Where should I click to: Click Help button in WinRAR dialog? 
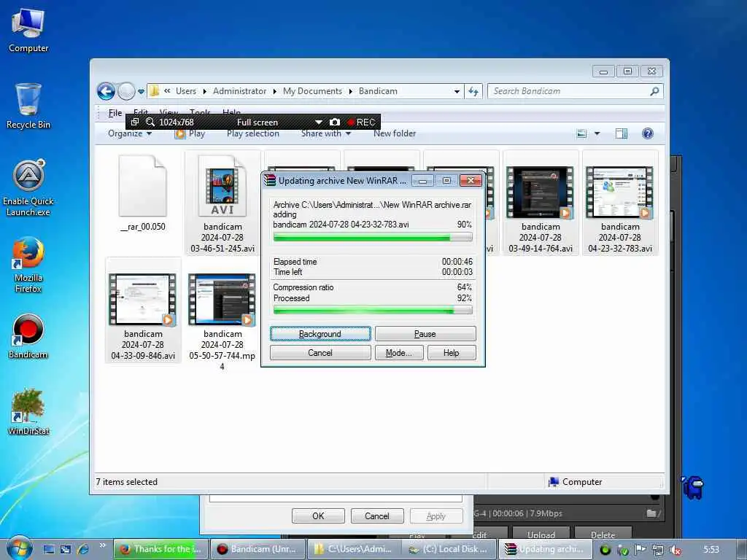[x=452, y=353]
